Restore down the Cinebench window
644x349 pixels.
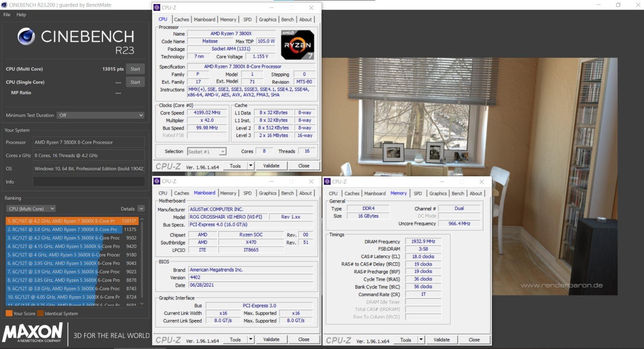pos(618,5)
